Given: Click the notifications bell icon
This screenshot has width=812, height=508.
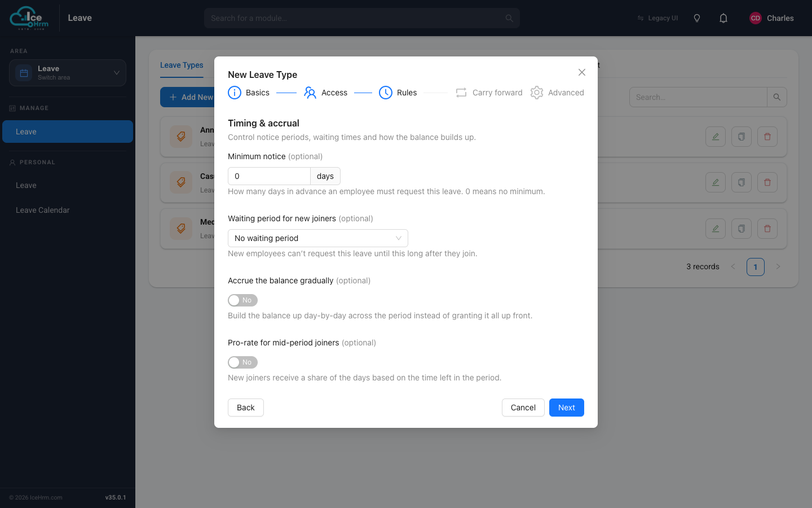Looking at the screenshot, I should tap(723, 18).
